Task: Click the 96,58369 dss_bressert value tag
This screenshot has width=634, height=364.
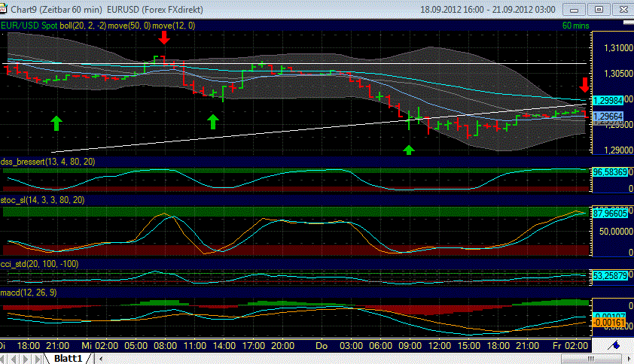Action: 610,172
